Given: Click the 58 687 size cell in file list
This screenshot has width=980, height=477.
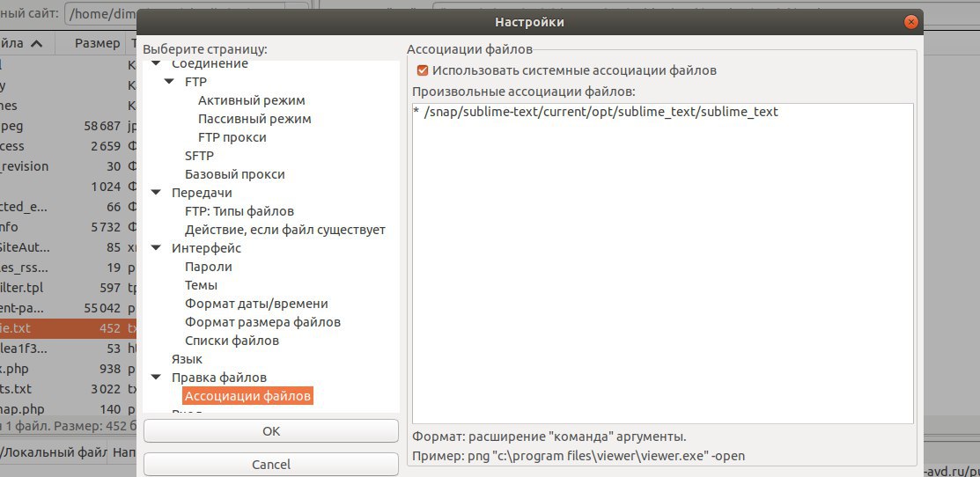Looking at the screenshot, I should tap(102, 126).
